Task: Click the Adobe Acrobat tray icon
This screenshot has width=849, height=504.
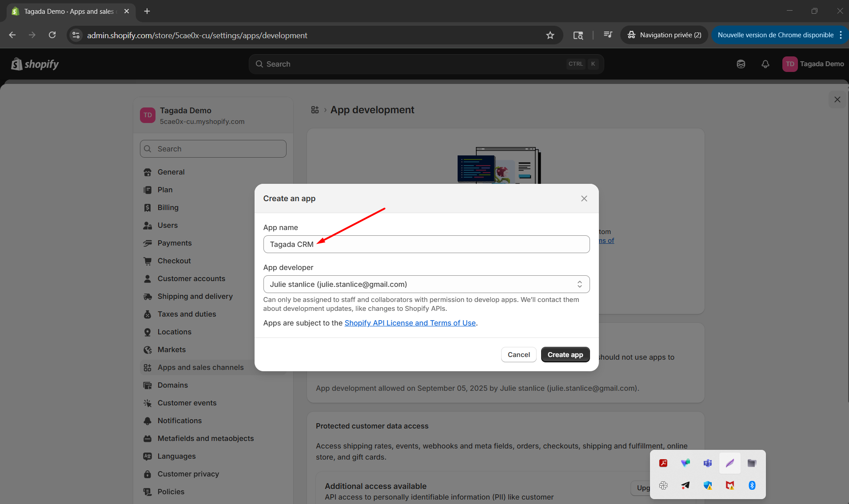Action: 663,463
